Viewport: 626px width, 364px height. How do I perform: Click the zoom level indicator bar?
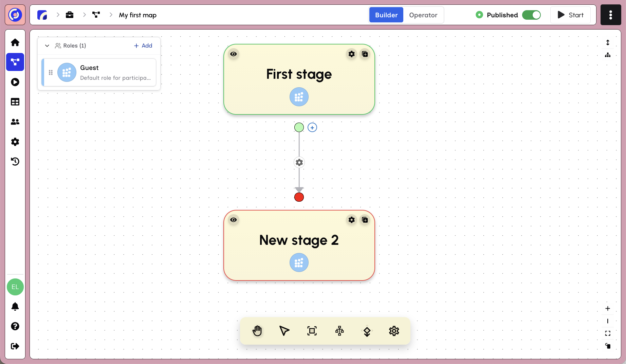click(x=608, y=321)
